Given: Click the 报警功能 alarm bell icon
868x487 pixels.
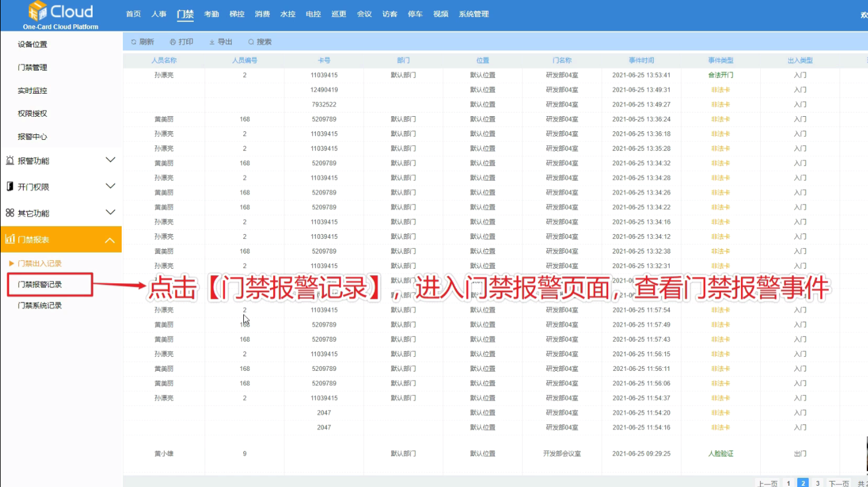Looking at the screenshot, I should coord(10,160).
